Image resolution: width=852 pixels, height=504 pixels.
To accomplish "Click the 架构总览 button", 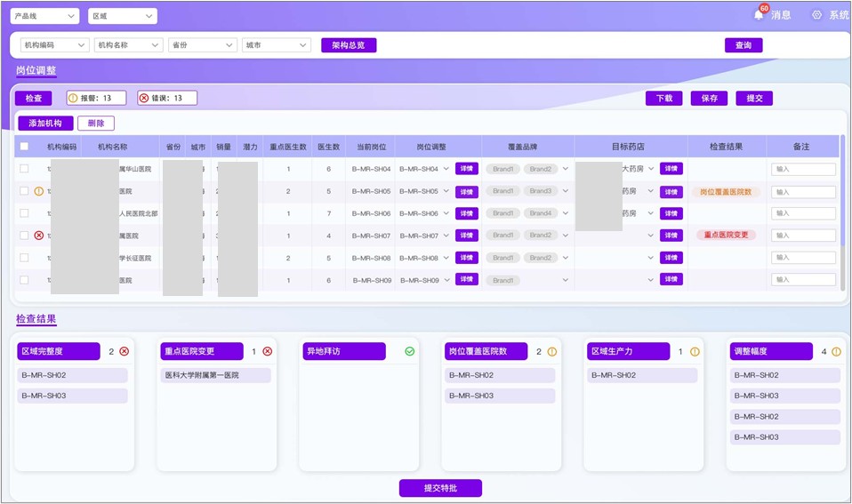I will [x=349, y=45].
